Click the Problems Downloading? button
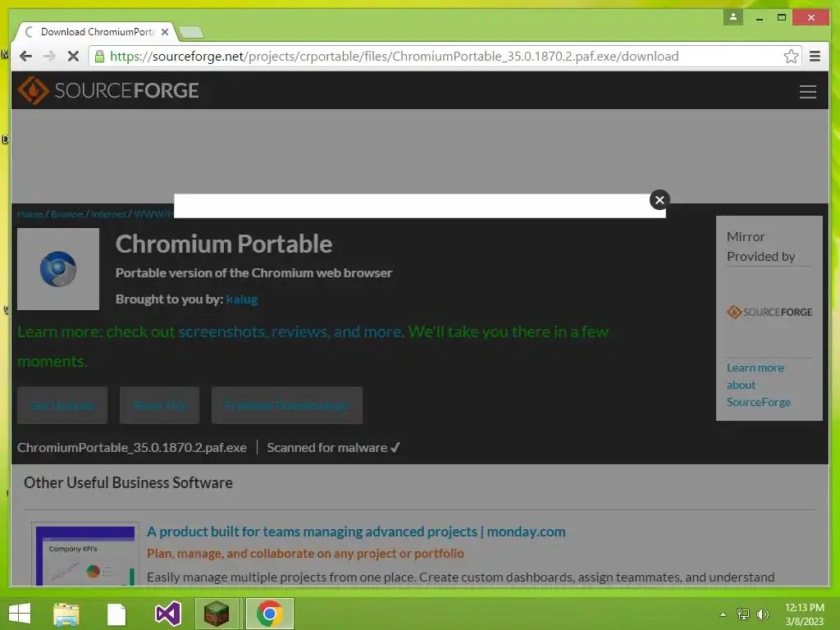This screenshot has height=630, width=840. [x=286, y=405]
